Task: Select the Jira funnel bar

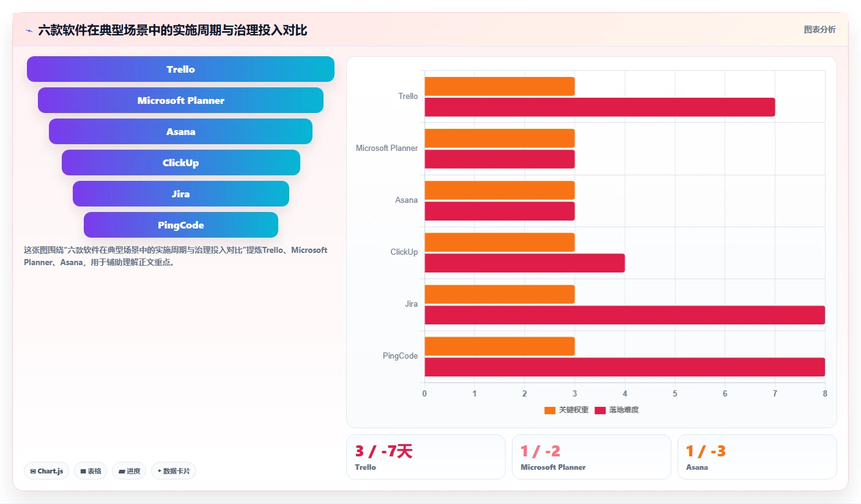Action: 180,194
